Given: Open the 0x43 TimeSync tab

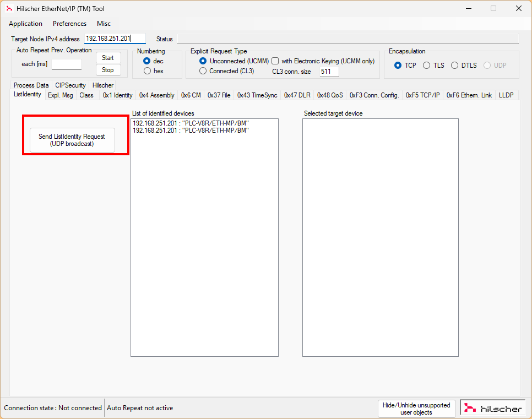Looking at the screenshot, I should (x=257, y=95).
